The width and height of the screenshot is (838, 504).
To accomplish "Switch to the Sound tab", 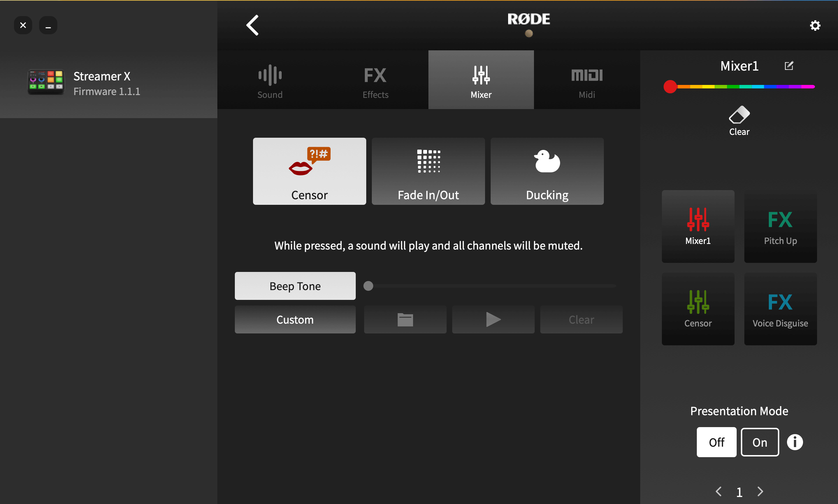I will (x=270, y=82).
